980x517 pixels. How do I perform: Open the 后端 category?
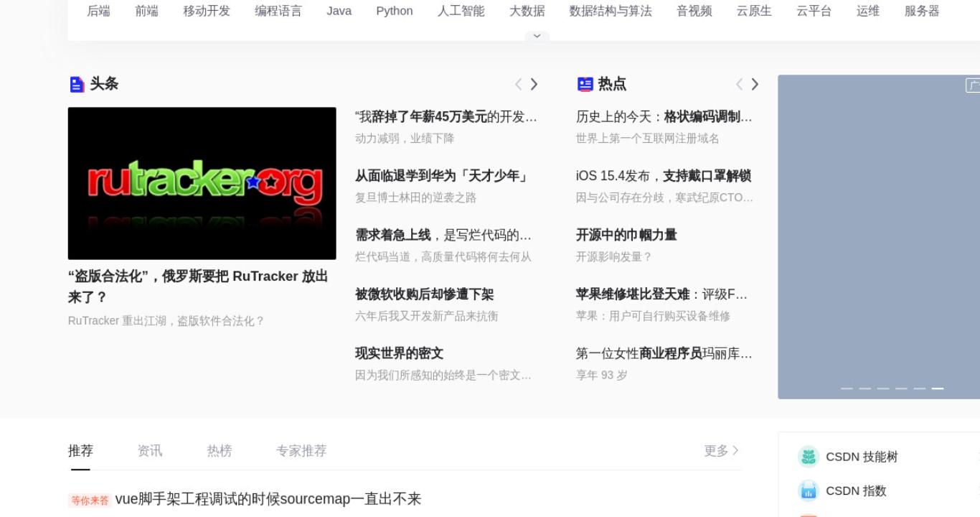point(98,11)
